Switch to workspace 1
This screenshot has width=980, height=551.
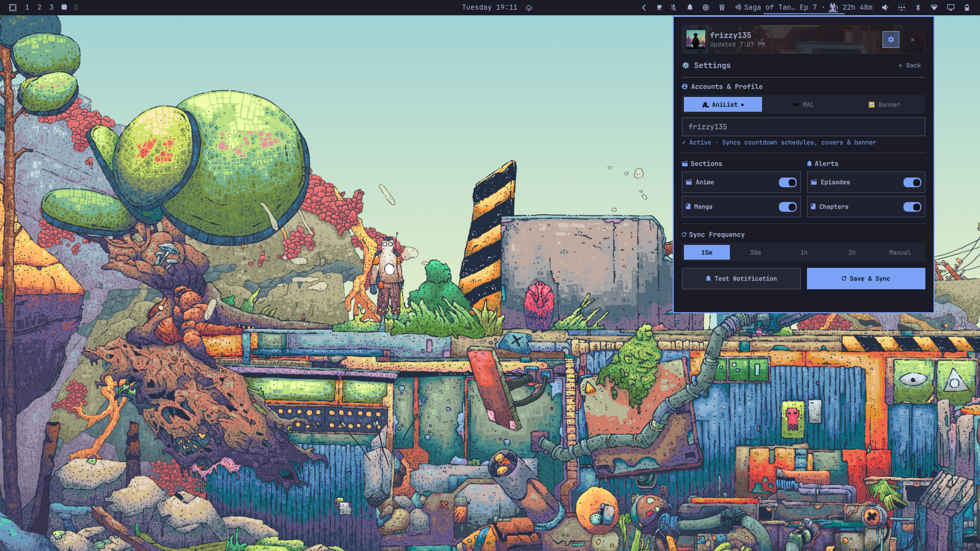click(x=27, y=7)
